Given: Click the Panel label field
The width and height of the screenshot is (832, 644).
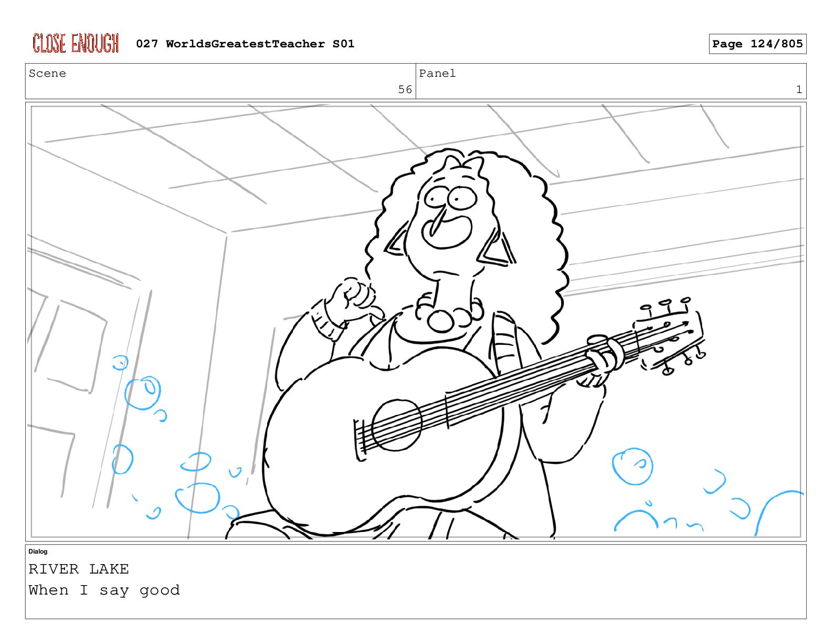Looking at the screenshot, I should click(611, 81).
